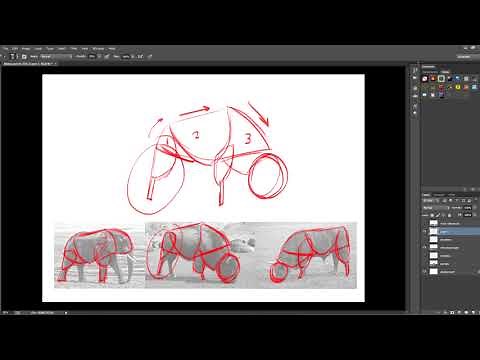
Task: Toggle lock transparent pixels icon
Action: pos(432,215)
